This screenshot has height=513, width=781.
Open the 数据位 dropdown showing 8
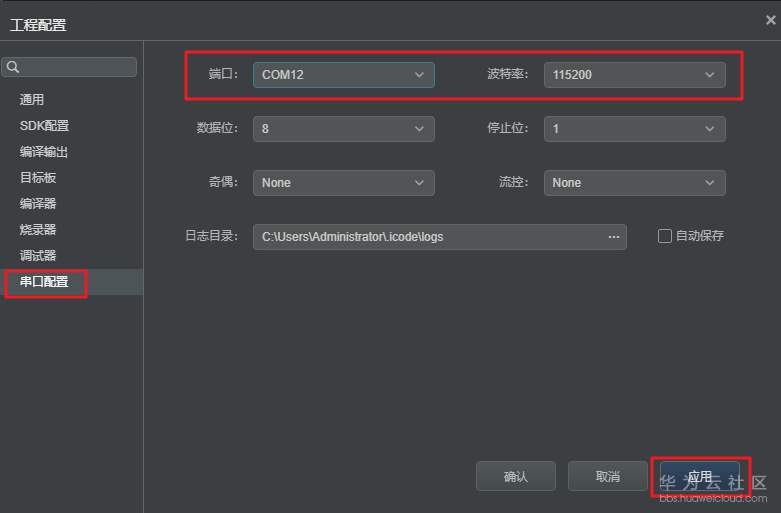pyautogui.click(x=344, y=129)
